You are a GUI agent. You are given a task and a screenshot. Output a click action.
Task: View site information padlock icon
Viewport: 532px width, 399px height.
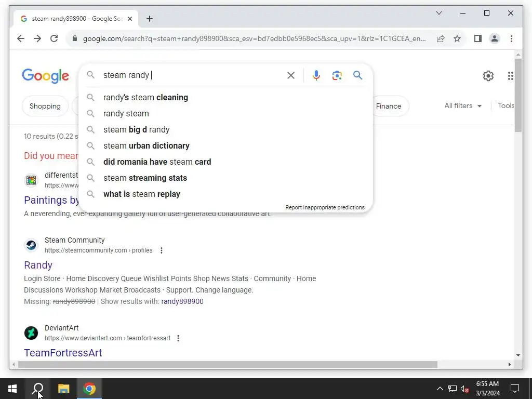point(75,38)
